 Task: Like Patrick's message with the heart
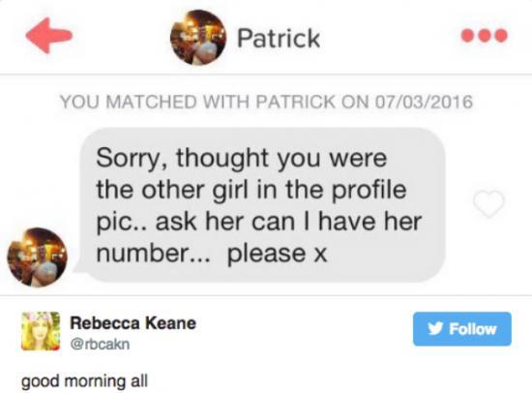point(488,203)
